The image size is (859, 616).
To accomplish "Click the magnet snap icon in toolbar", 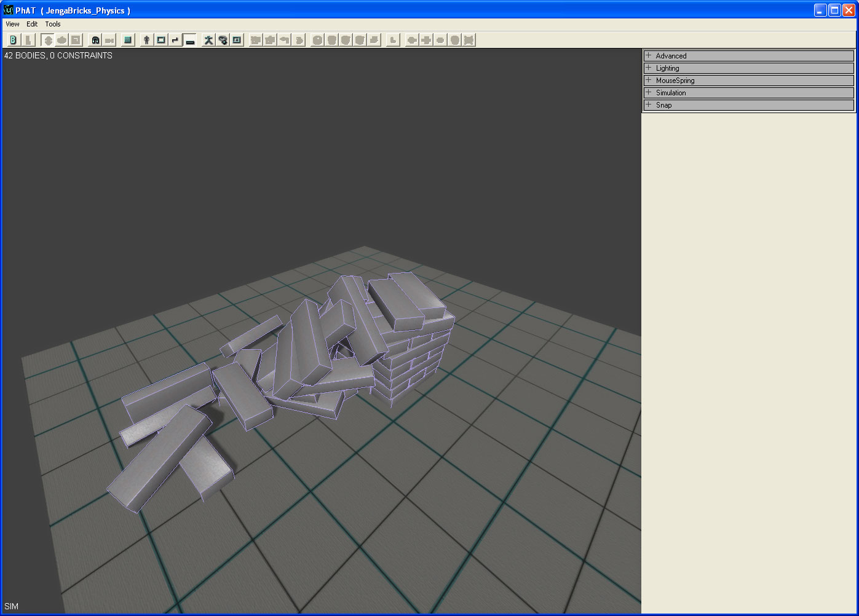I will click(95, 40).
